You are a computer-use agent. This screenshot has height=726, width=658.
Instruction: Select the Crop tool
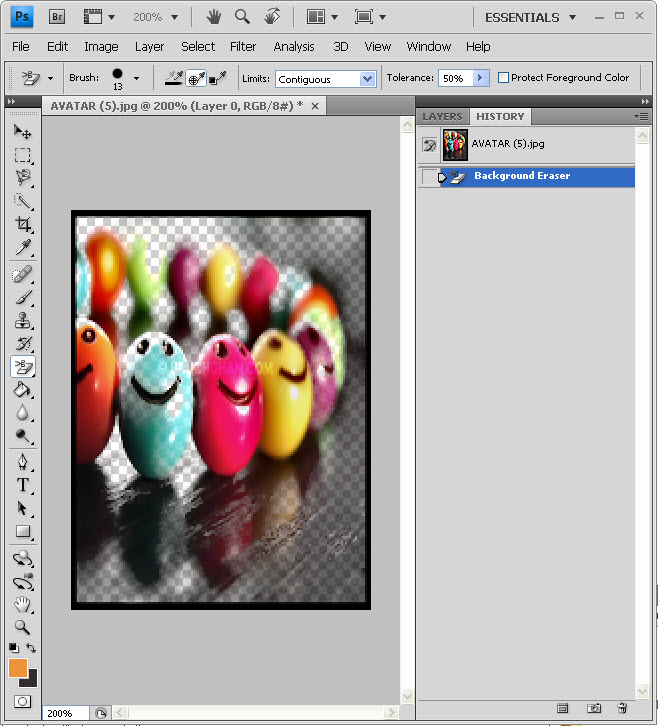[x=22, y=225]
